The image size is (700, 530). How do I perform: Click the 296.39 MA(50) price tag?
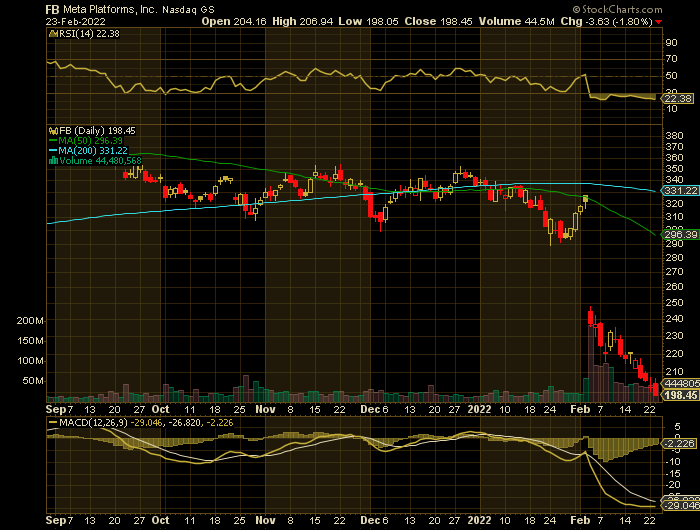(x=680, y=234)
